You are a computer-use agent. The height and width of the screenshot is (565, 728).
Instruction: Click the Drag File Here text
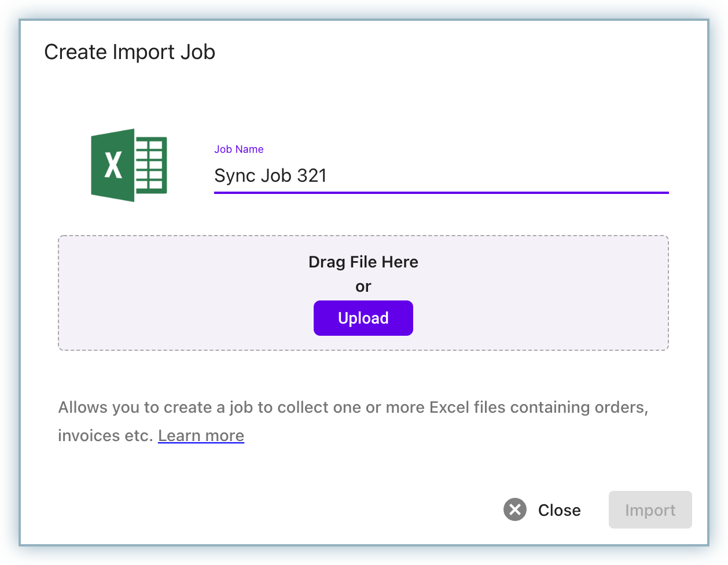click(x=363, y=262)
